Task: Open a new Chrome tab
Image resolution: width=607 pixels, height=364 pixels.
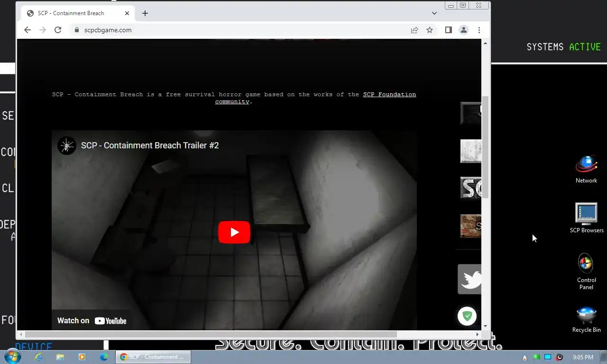Action: tap(145, 13)
